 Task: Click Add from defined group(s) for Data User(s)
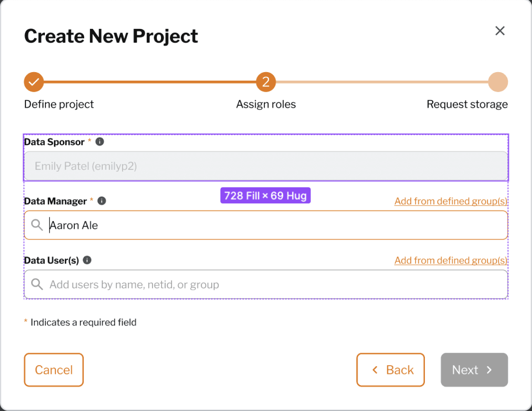pyautogui.click(x=451, y=260)
